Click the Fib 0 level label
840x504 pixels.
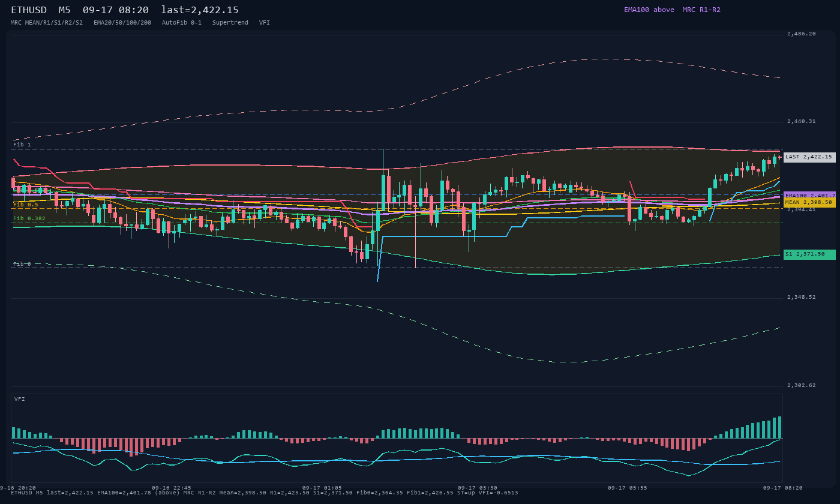[22, 264]
